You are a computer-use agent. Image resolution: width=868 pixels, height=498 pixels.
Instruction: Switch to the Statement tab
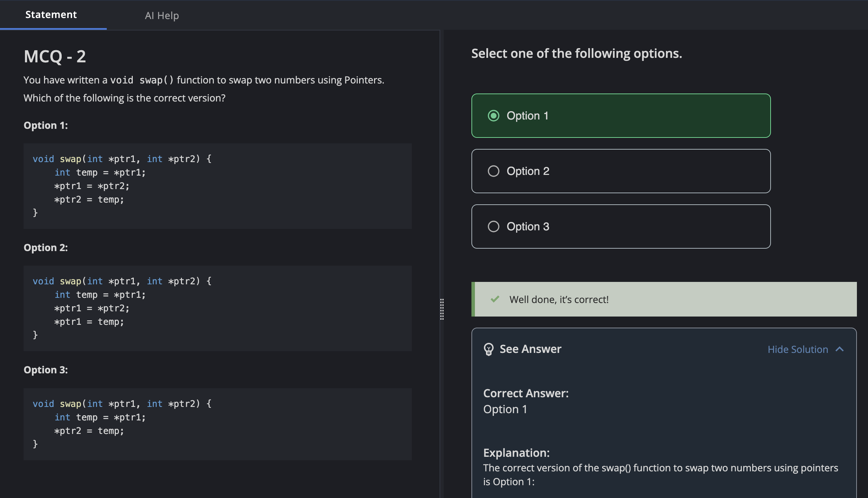[x=51, y=15]
